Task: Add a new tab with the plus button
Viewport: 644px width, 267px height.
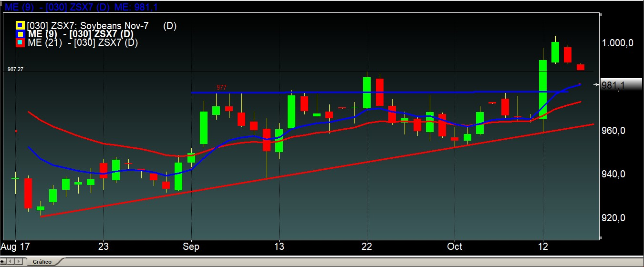Action: tap(3, 262)
